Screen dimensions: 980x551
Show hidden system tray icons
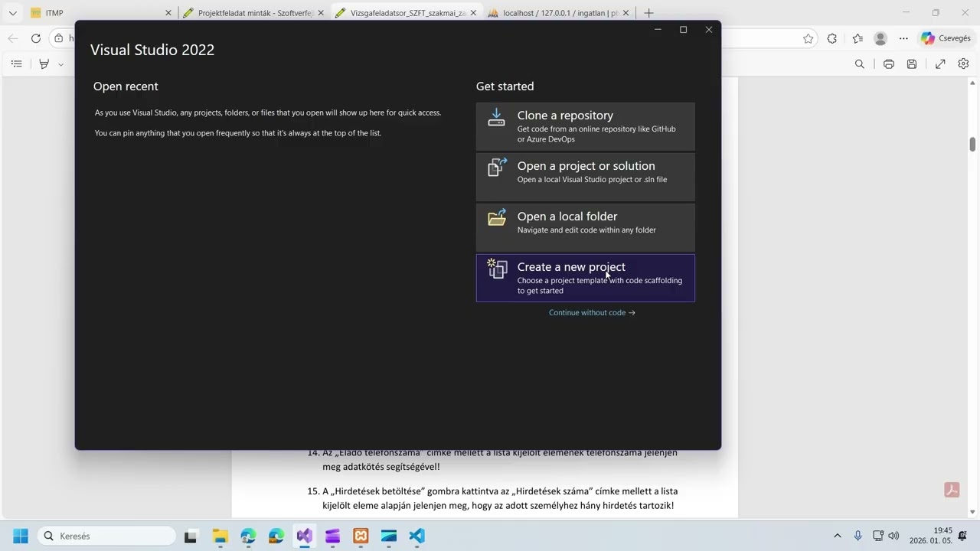pos(837,536)
